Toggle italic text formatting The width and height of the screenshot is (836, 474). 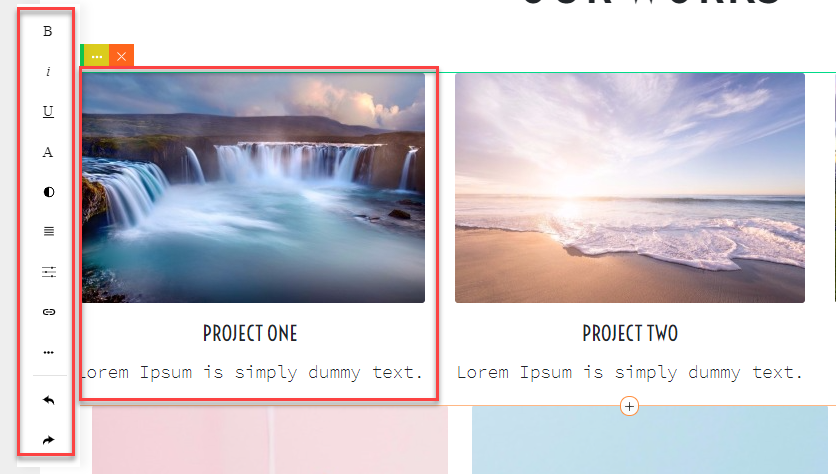click(x=48, y=71)
